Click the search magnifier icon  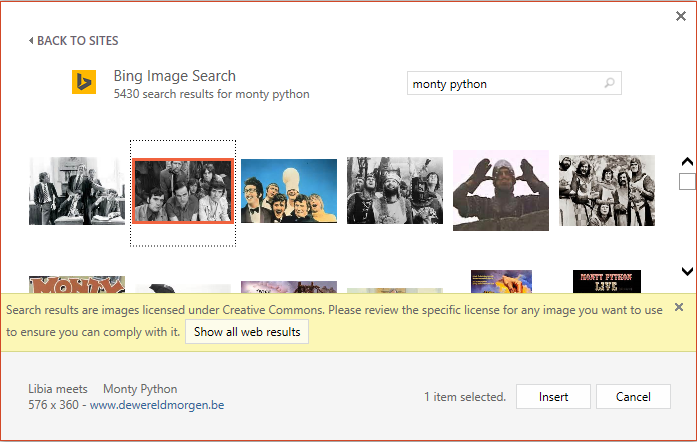(610, 83)
